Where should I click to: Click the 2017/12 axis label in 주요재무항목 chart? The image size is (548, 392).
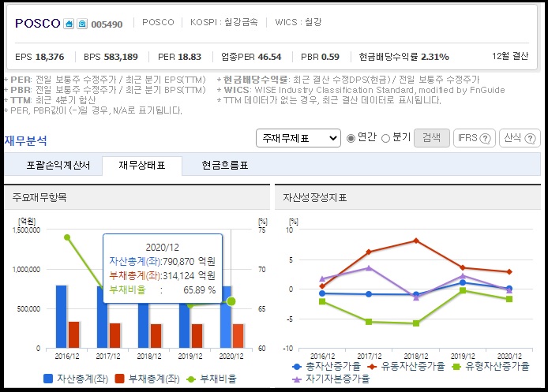[108, 357]
